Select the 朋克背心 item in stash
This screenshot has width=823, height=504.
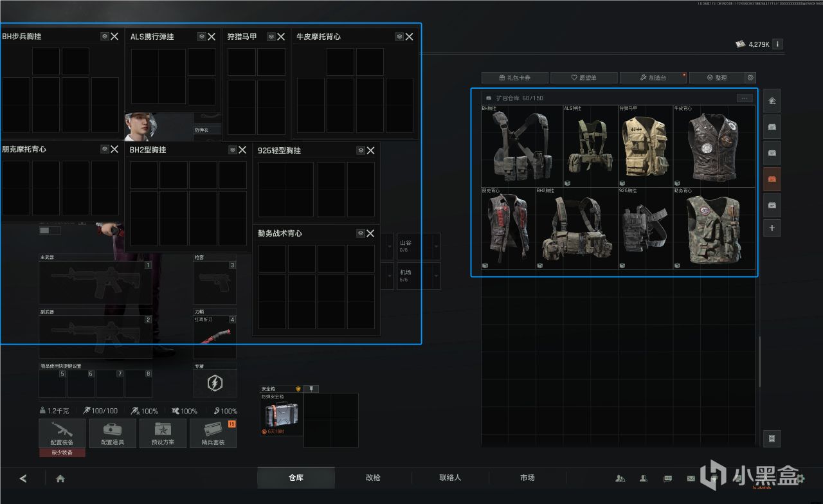pos(508,228)
